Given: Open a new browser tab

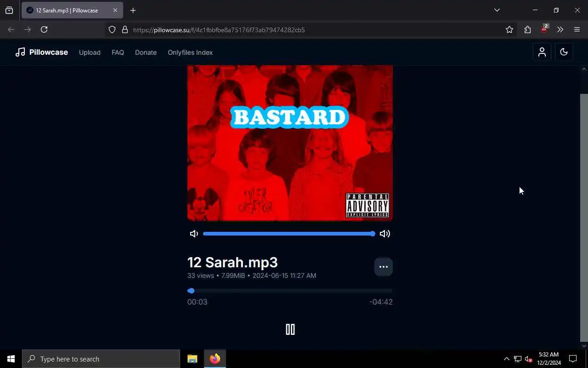Looking at the screenshot, I should (x=133, y=10).
